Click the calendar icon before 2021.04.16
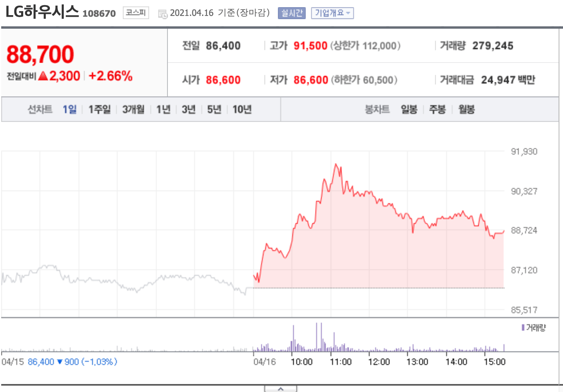The image size is (563, 392). click(163, 14)
